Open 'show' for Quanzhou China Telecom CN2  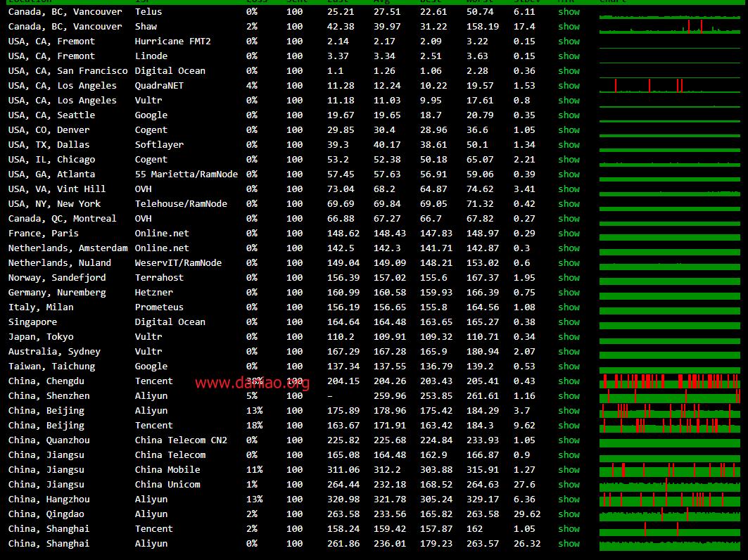click(569, 440)
